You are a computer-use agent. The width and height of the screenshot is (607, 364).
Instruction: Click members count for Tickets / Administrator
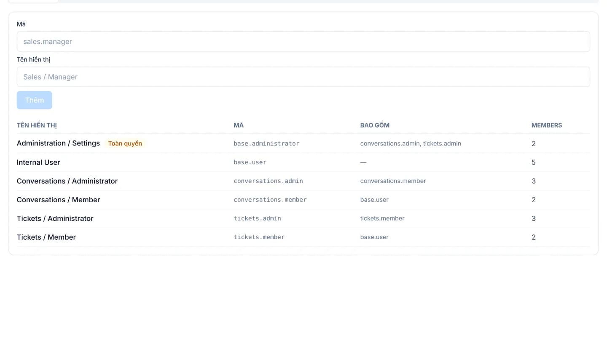click(x=534, y=219)
